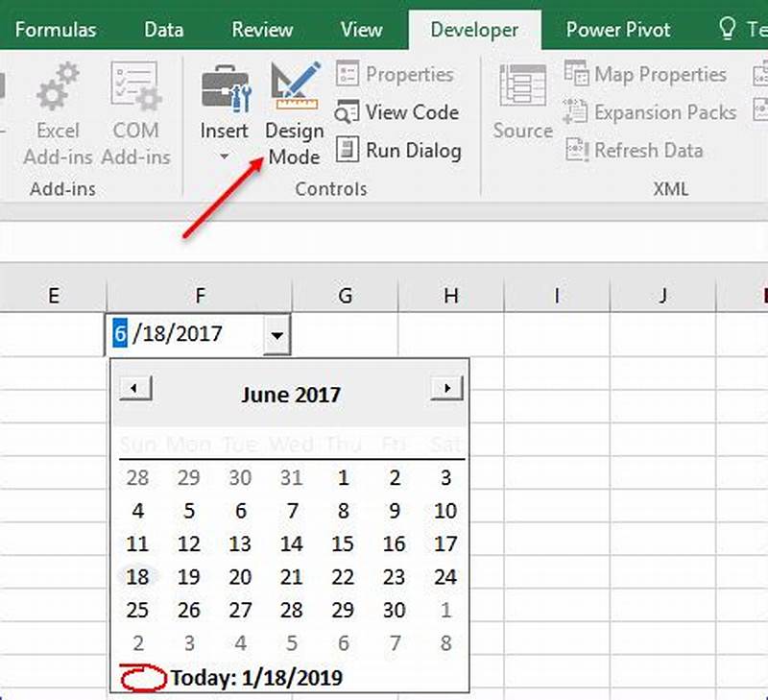Select the highlighted month selector in calendar header

[x=291, y=394]
